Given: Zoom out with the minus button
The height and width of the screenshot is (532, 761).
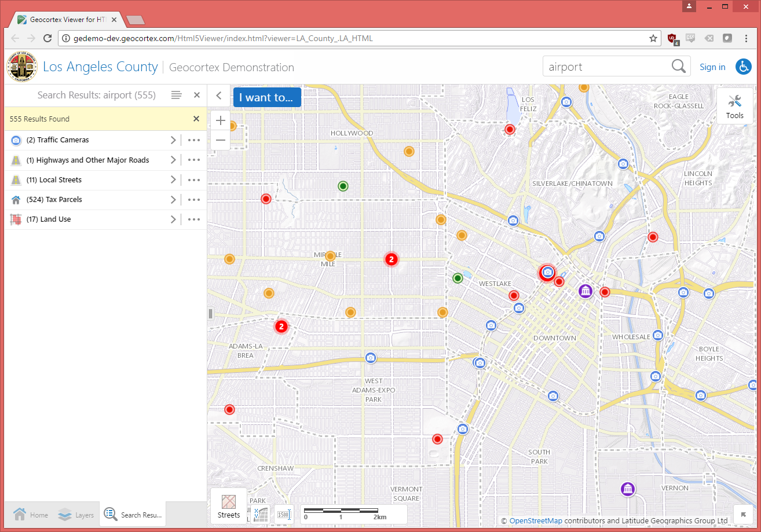Looking at the screenshot, I should (221, 140).
